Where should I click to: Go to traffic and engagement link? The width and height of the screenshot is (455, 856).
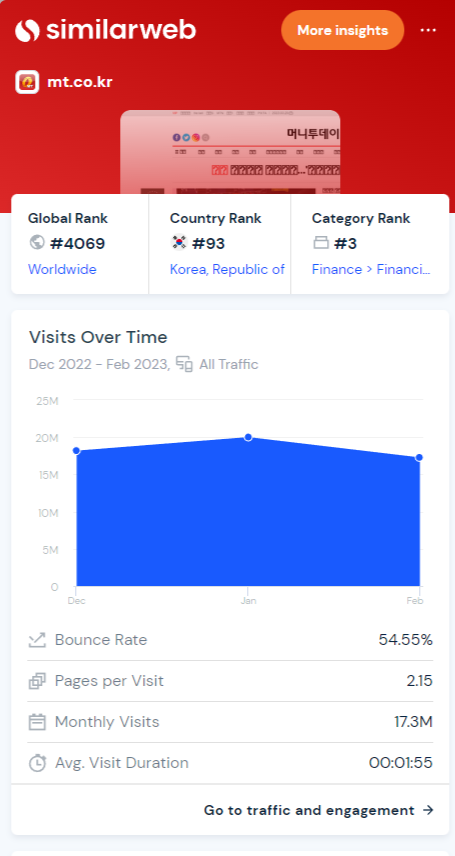point(319,810)
